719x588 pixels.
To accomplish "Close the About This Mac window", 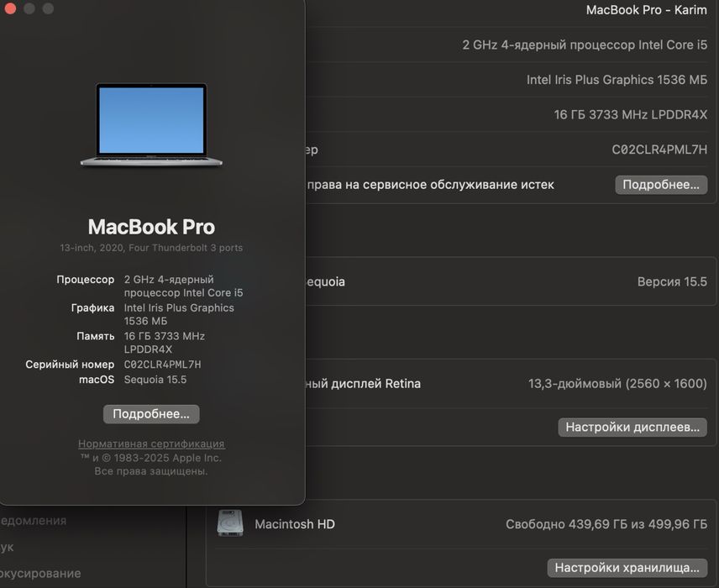I will coord(10,8).
